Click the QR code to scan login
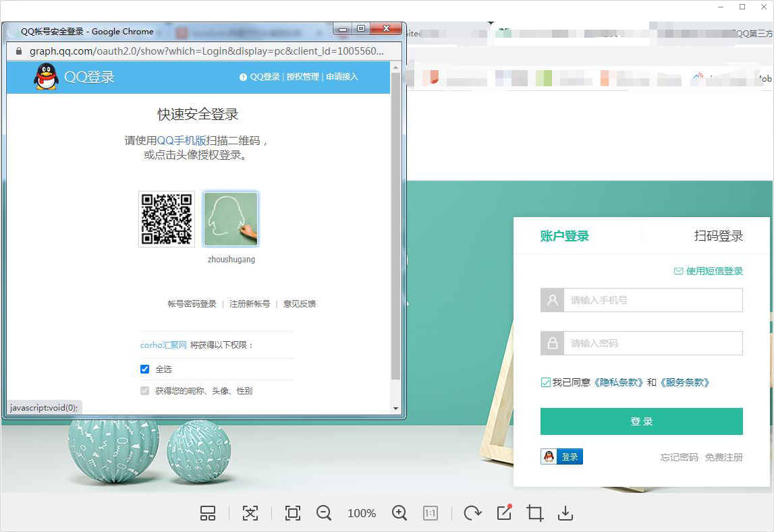774x532 pixels. click(x=167, y=219)
